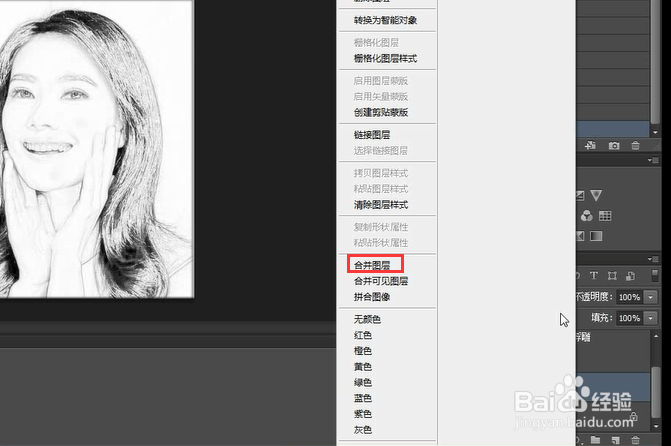The height and width of the screenshot is (446, 671).
Task: Toggle the layer filtering switch
Action: click(654, 276)
